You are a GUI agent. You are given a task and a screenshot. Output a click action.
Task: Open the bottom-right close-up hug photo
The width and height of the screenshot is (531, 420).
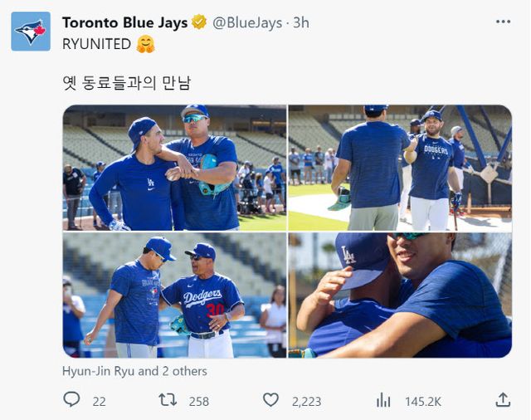399,295
